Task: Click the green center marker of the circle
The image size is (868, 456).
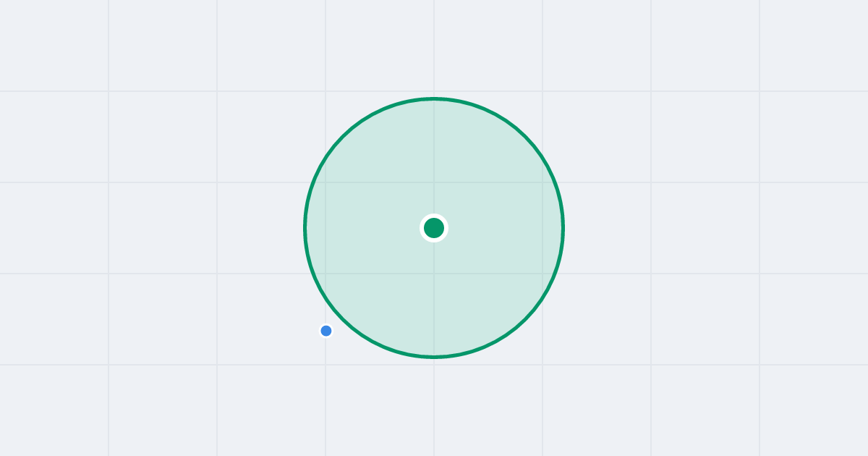Action: (434, 228)
